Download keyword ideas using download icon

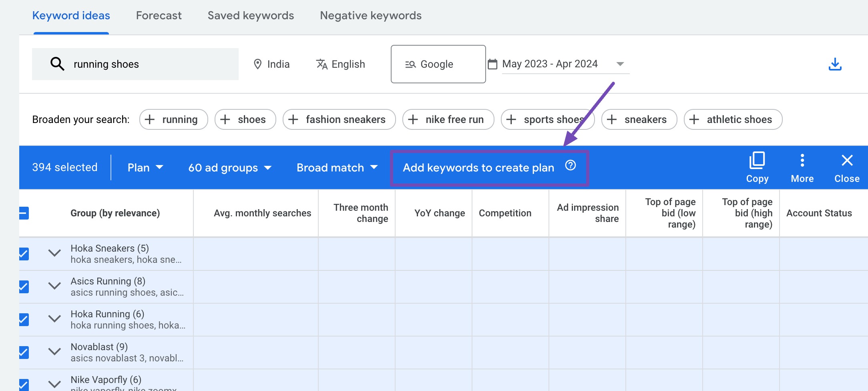click(x=835, y=64)
